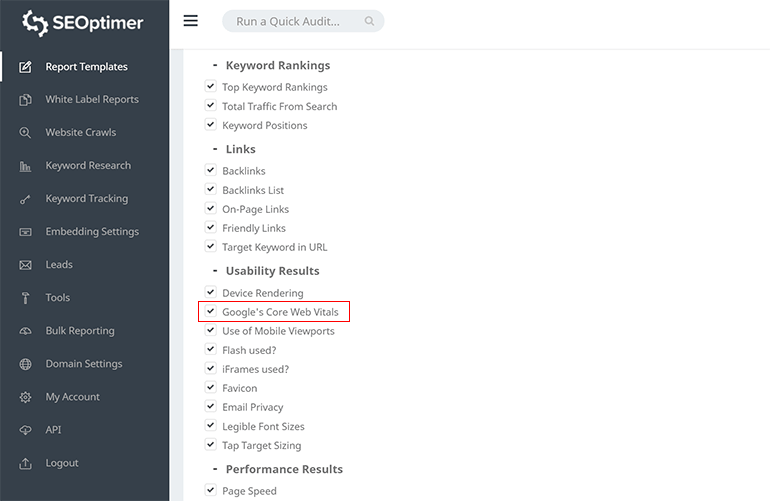Collapse the Usability Results section
This screenshot has height=501, width=770.
point(214,271)
